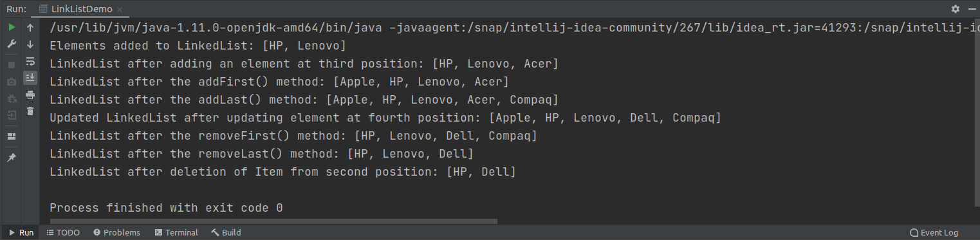980x240 pixels.
Task: Click the Stop process square icon
Action: (12, 65)
